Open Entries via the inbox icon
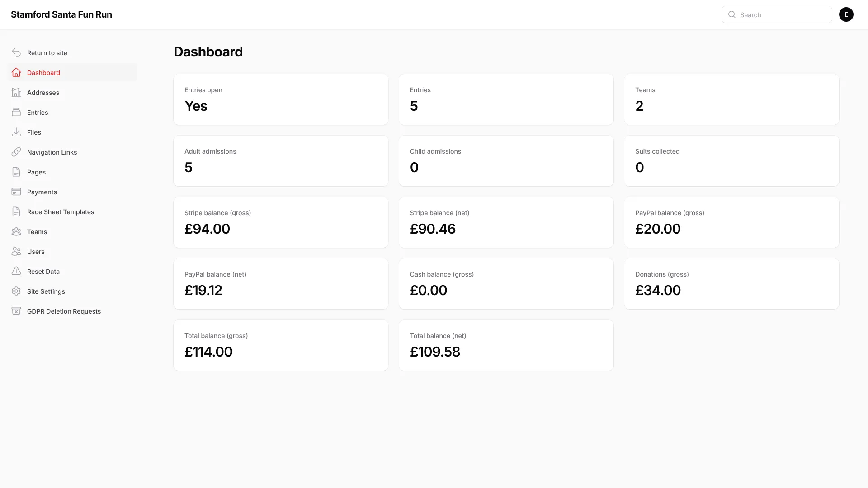Viewport: 868px width, 488px height. 16,112
